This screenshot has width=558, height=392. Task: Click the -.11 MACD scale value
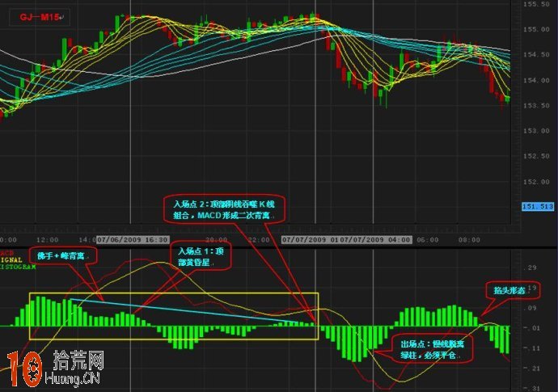531,348
